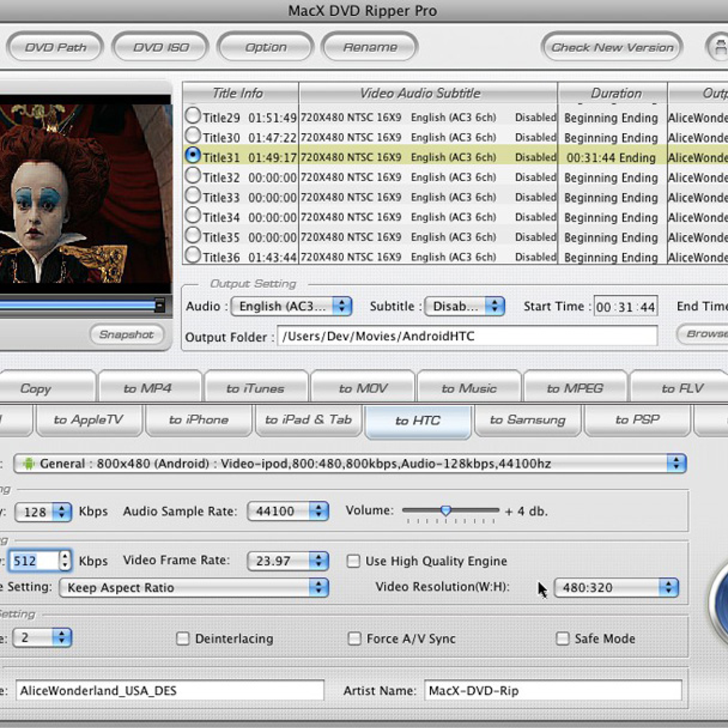
Task: Open the Audio track dropdown
Action: pyautogui.click(x=292, y=306)
